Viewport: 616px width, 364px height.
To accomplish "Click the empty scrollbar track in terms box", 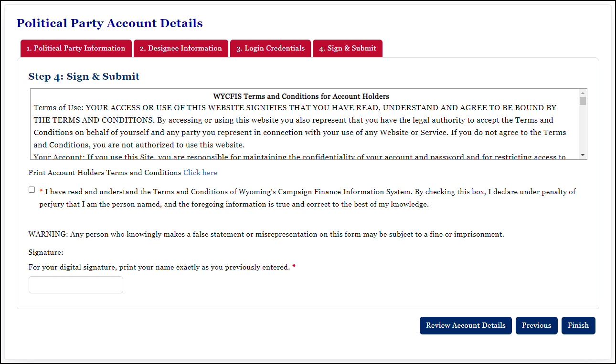I will coord(583,129).
